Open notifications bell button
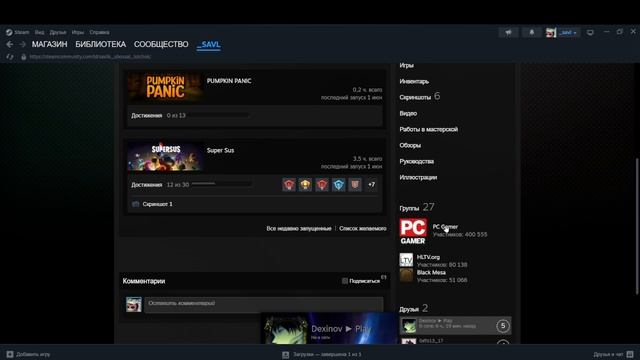Screen dimensions: 640x360 tap(531, 32)
